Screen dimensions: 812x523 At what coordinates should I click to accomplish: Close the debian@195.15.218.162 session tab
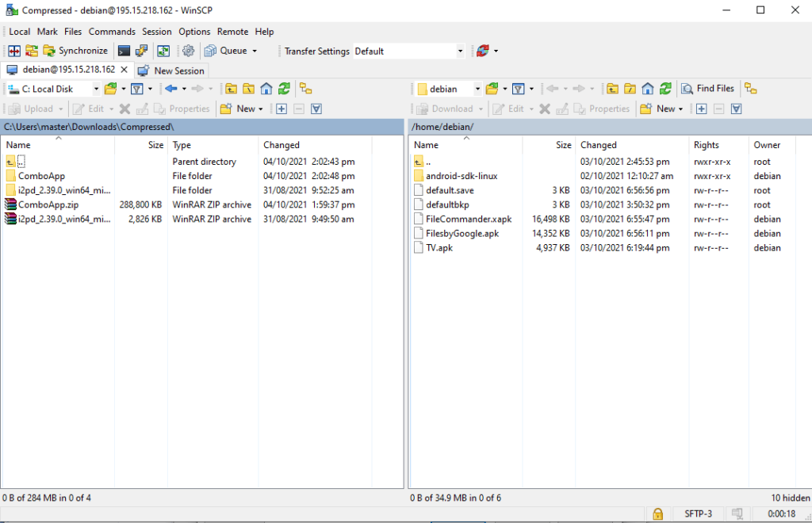tap(124, 69)
